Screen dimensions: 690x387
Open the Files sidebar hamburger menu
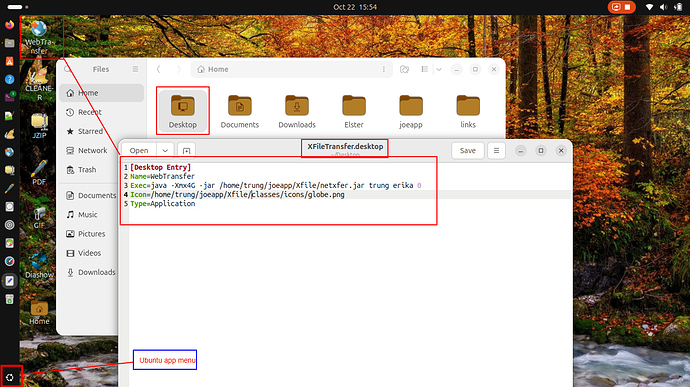(135, 69)
